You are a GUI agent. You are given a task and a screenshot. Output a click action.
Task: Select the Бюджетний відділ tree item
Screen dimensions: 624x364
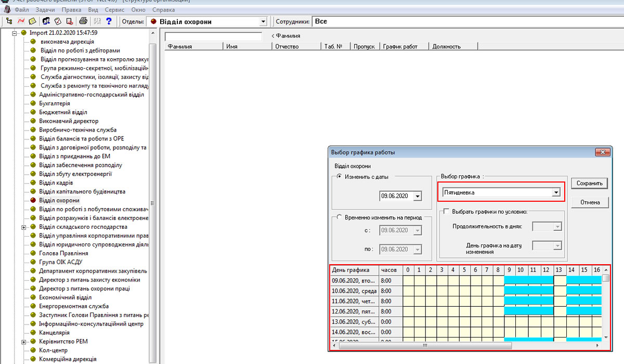coord(63,112)
